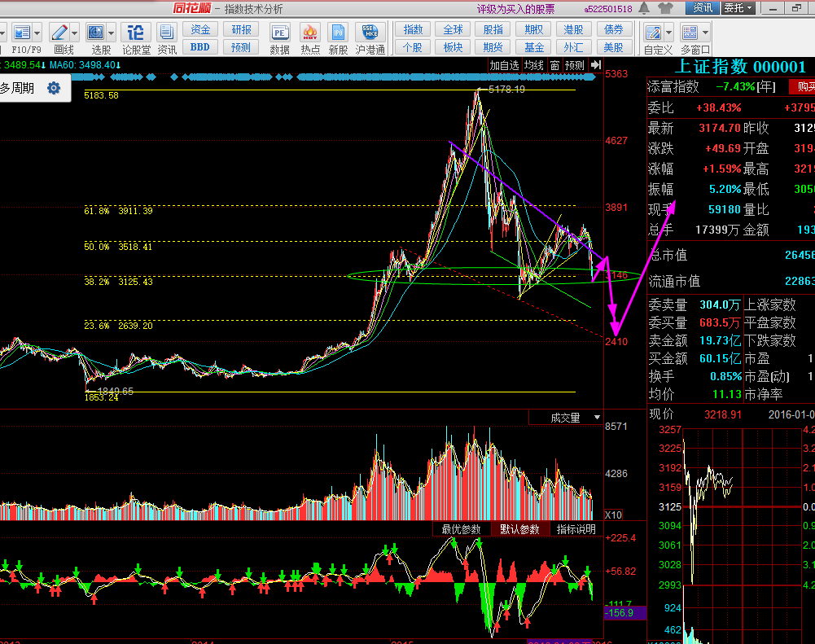Open the 港股 market category
815x644 pixels.
pyautogui.click(x=573, y=29)
